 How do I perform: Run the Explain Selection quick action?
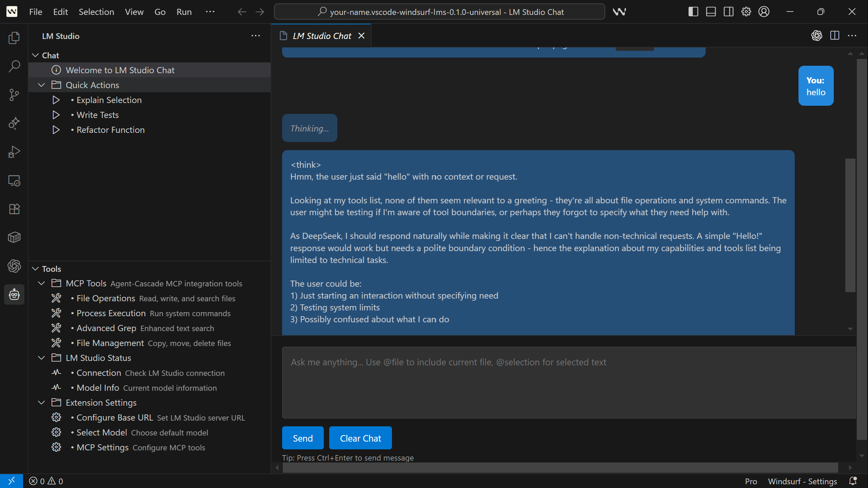pyautogui.click(x=150, y=100)
